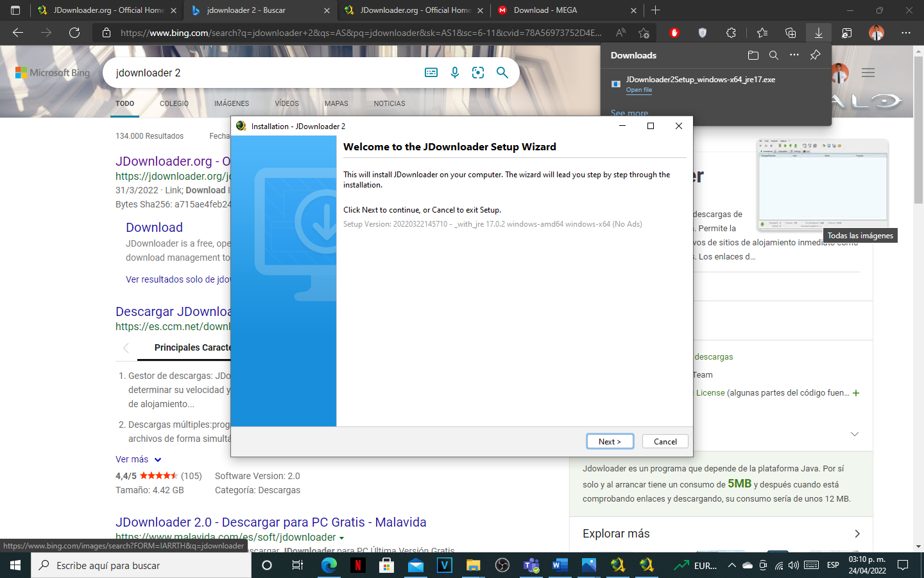Cancel the JDownloader 2 installation wizard
The width and height of the screenshot is (924, 578).
[665, 441]
